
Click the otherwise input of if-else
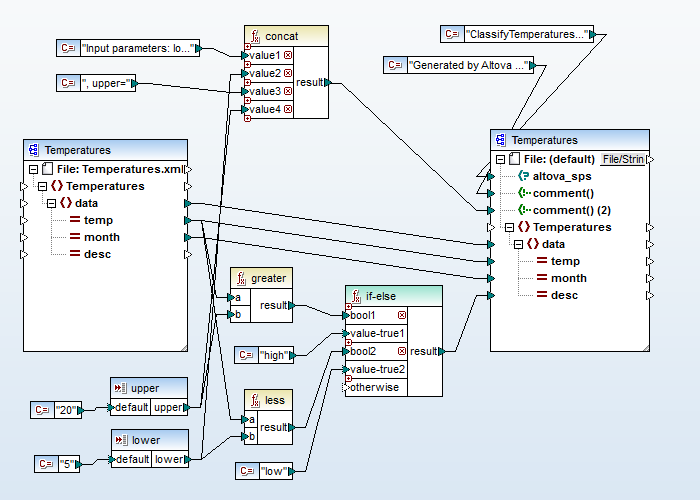pos(374,387)
